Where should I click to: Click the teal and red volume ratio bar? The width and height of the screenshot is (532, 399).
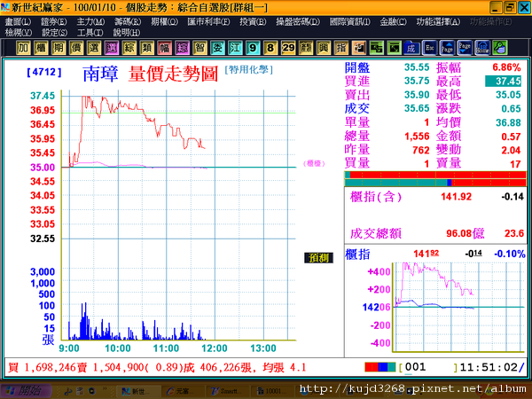click(435, 183)
